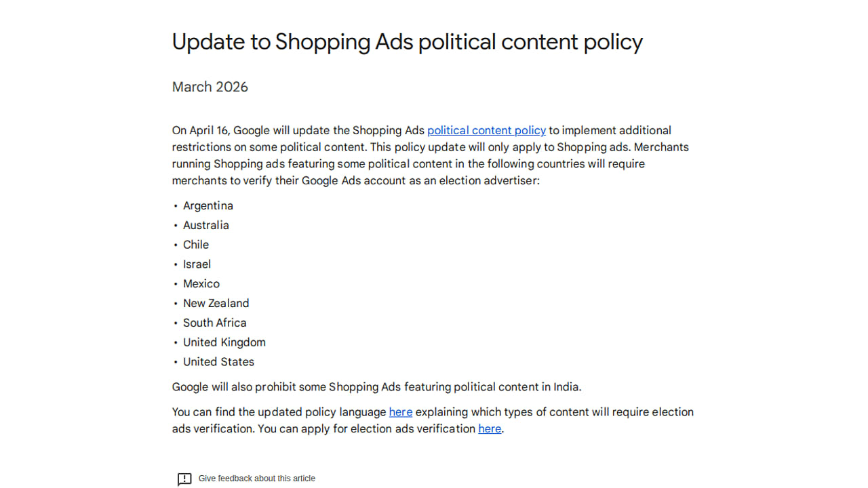Click the 'Update to Shopping Ads' page heading
This screenshot has width=868, height=488.
tap(407, 42)
